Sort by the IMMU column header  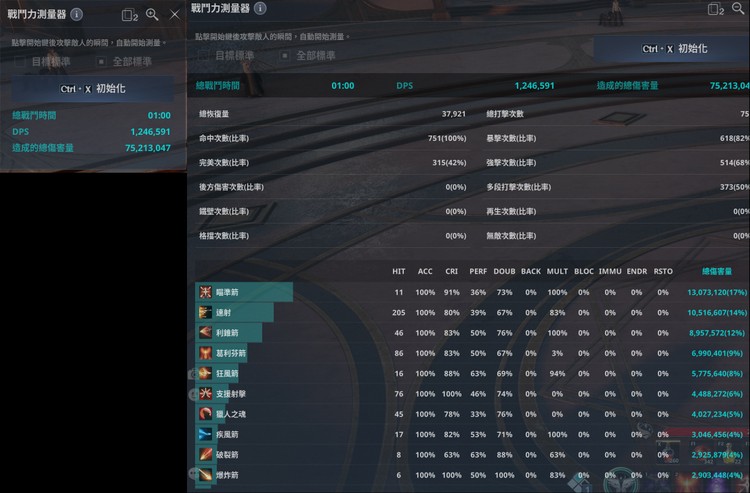[610, 271]
